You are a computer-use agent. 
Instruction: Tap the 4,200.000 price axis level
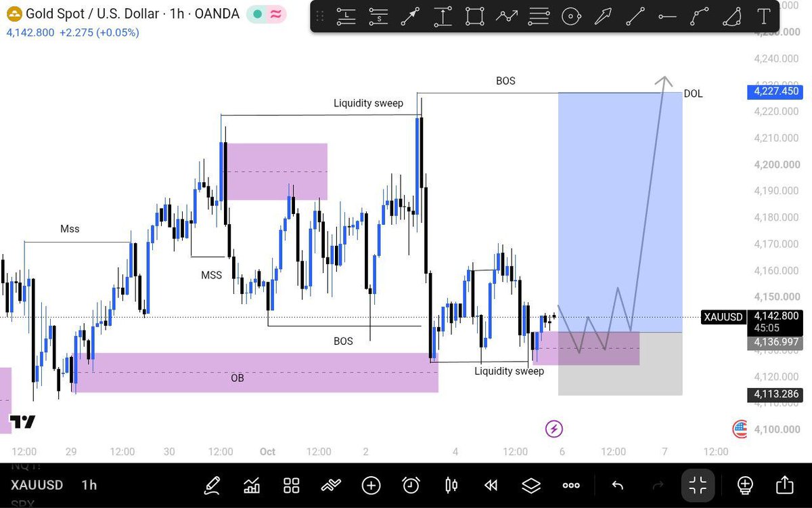[x=777, y=165]
